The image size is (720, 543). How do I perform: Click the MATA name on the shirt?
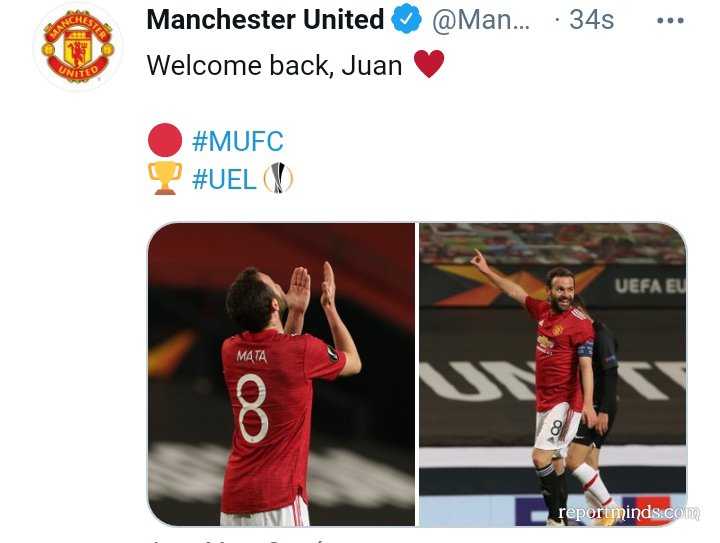click(x=252, y=356)
